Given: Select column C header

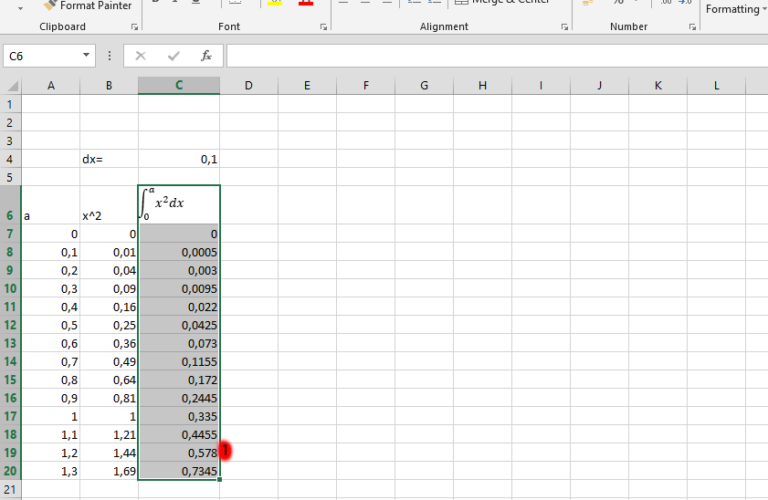Looking at the screenshot, I should tap(179, 86).
